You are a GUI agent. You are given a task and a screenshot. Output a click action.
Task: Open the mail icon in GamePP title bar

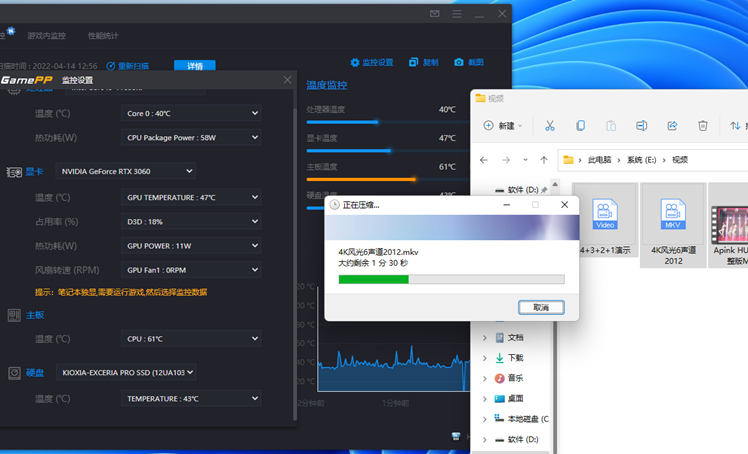[x=434, y=13]
